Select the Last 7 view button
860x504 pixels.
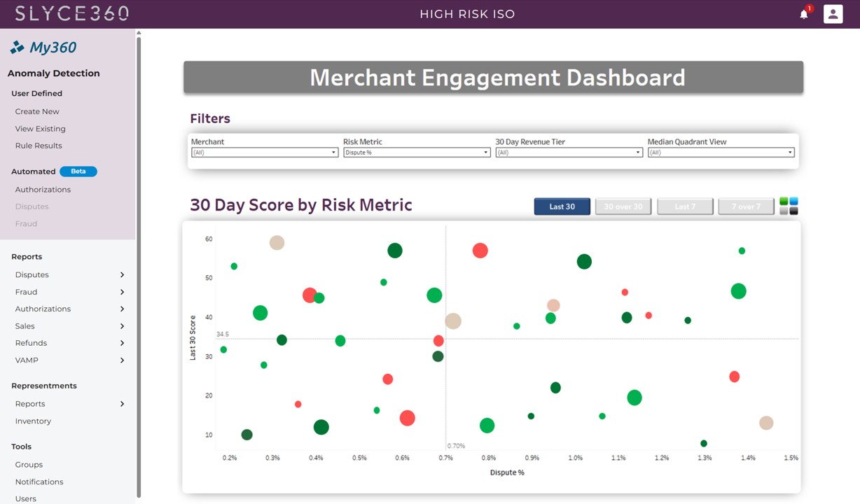point(685,206)
